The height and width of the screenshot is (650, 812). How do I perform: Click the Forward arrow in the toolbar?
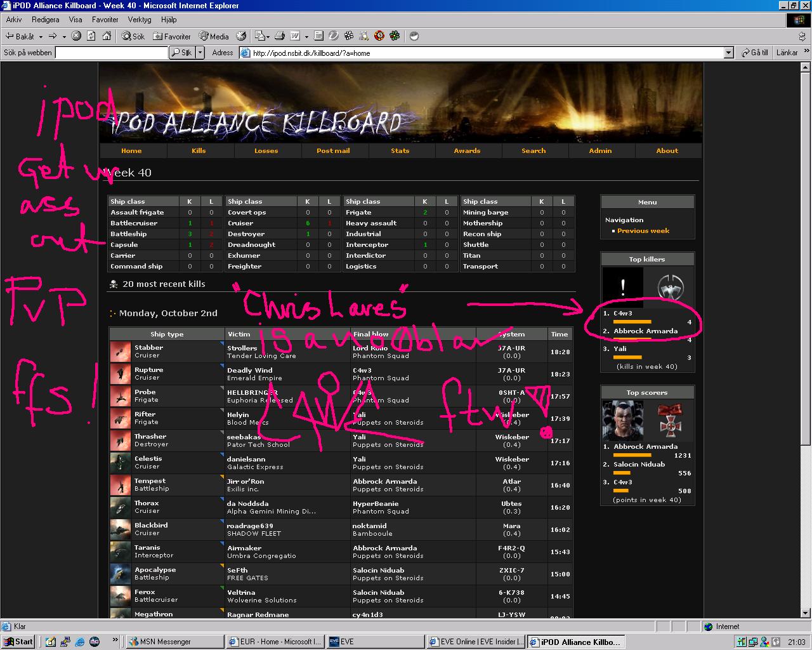(53, 36)
